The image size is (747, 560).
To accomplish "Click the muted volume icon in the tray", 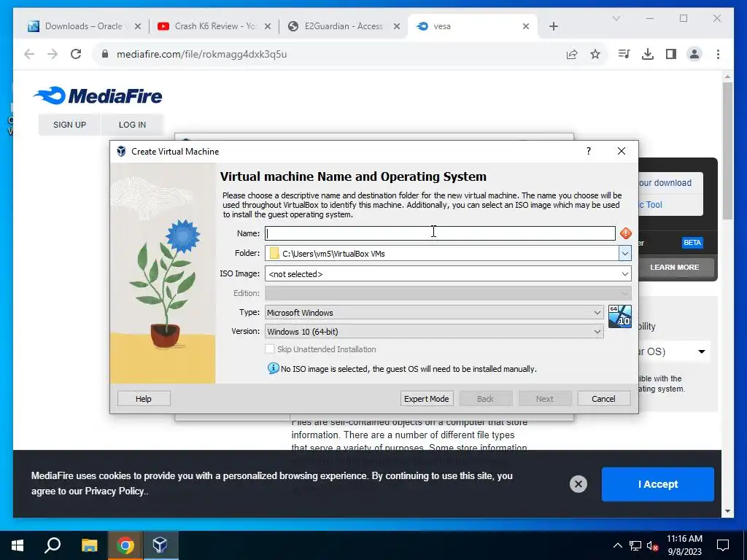I will (653, 545).
